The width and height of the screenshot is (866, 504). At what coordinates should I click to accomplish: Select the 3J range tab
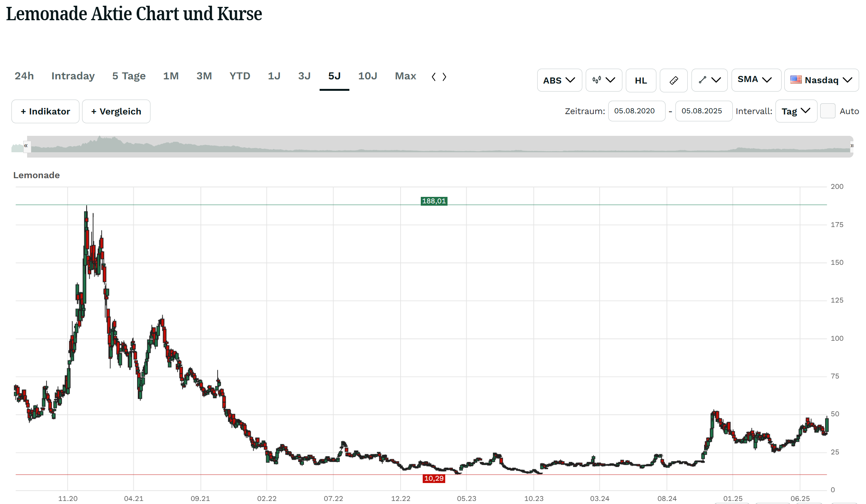tap(304, 76)
